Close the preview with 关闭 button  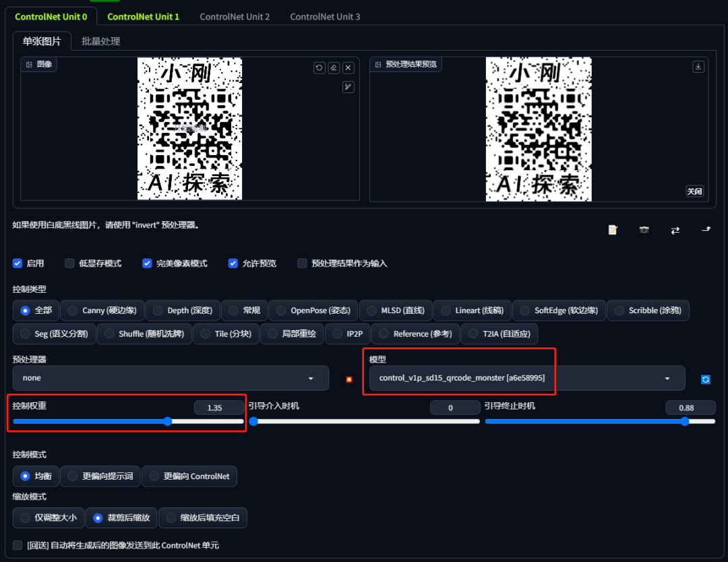coord(694,191)
